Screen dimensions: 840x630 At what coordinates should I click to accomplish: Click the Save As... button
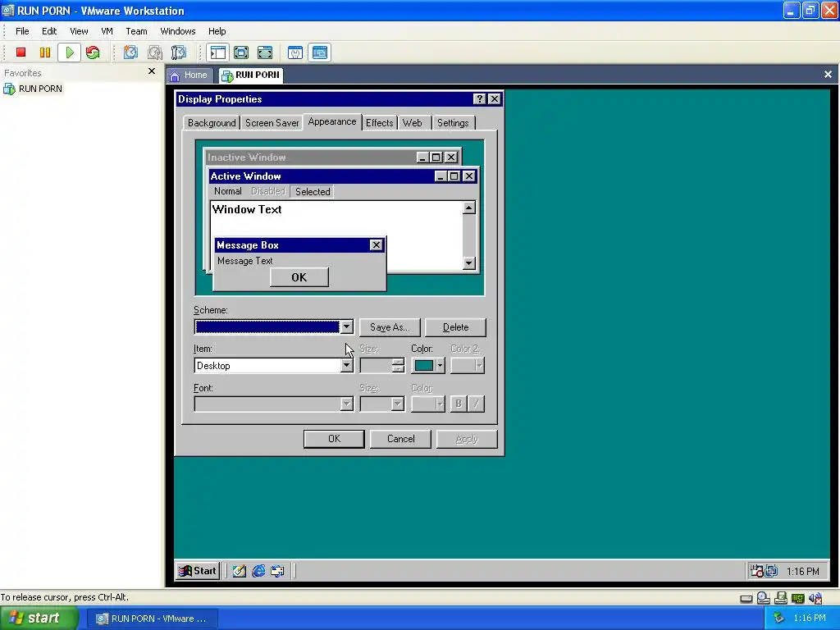coord(390,327)
